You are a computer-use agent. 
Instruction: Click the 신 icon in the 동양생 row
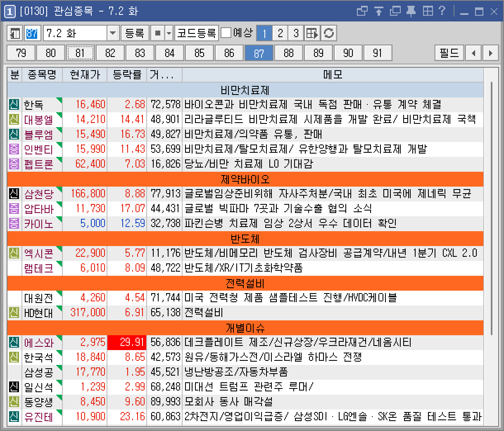(14, 402)
